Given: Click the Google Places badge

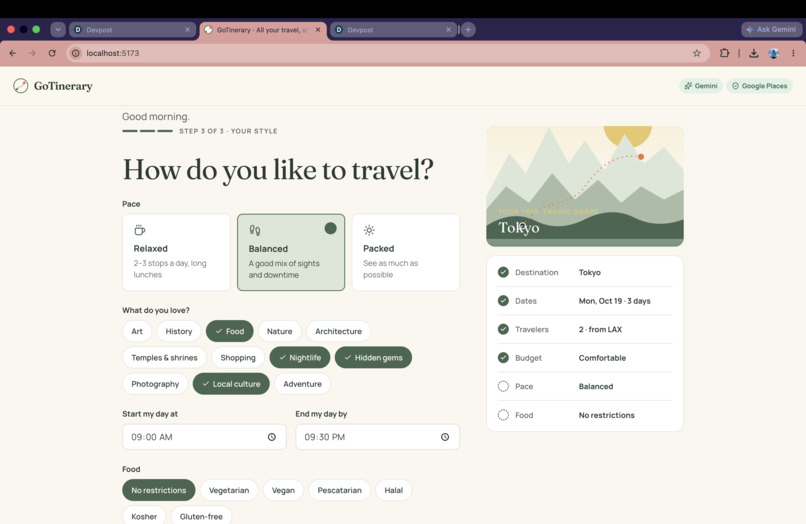Looking at the screenshot, I should coord(759,86).
